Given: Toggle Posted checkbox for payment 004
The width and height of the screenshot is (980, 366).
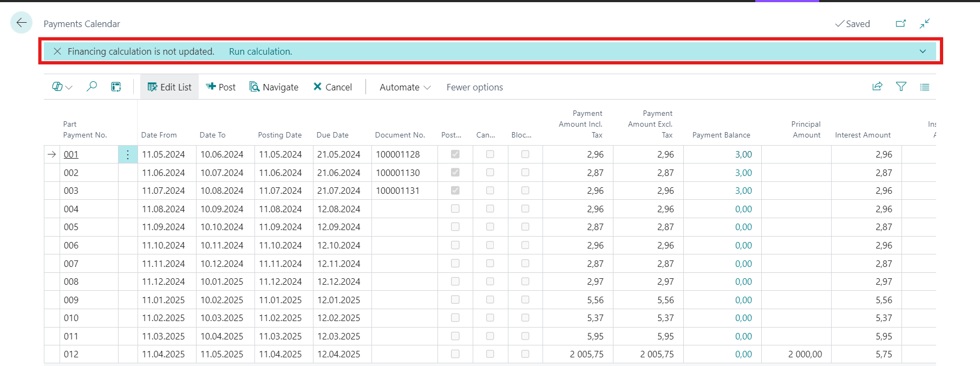Looking at the screenshot, I should tap(455, 209).
